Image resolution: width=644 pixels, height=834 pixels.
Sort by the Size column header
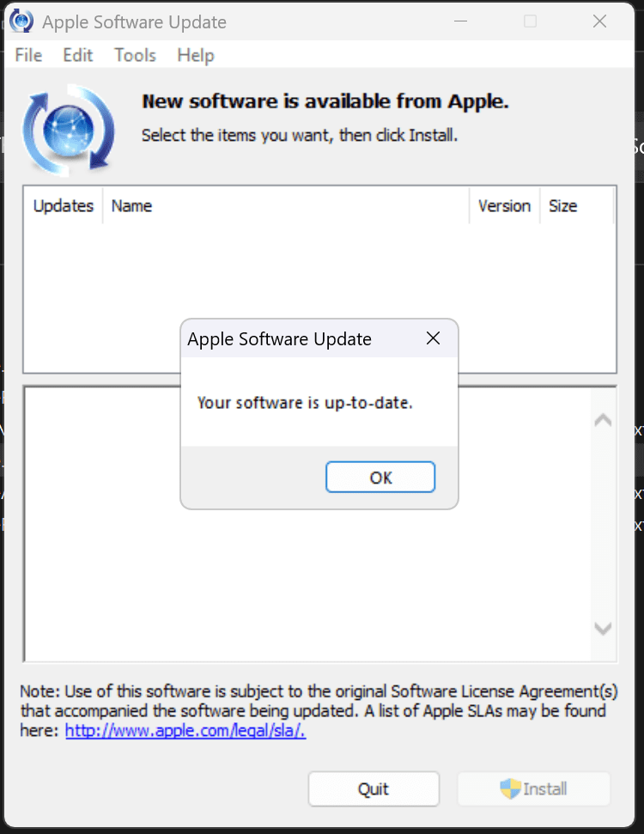[x=577, y=205]
